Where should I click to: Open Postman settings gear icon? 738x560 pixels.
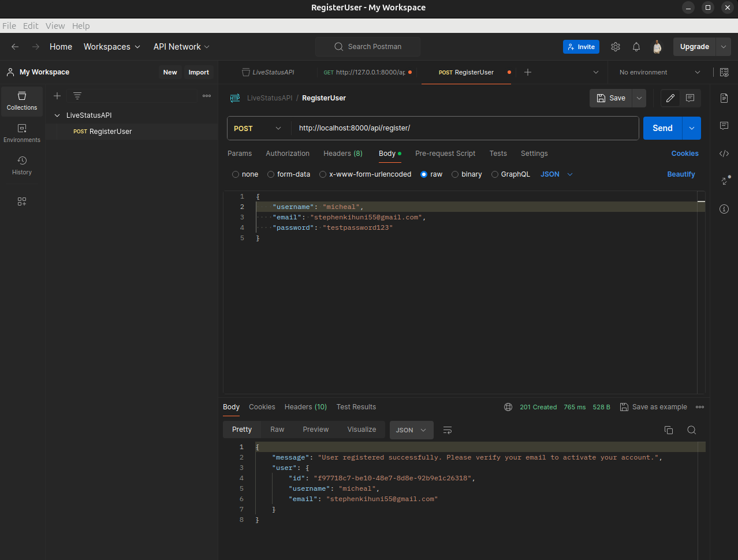(x=616, y=47)
